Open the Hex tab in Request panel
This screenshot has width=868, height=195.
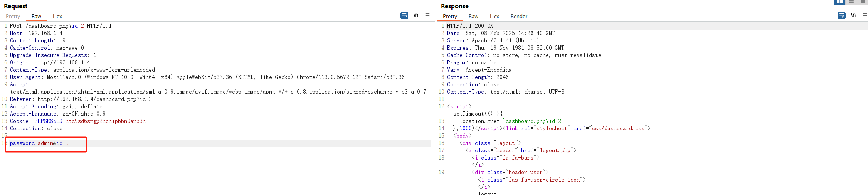click(57, 16)
